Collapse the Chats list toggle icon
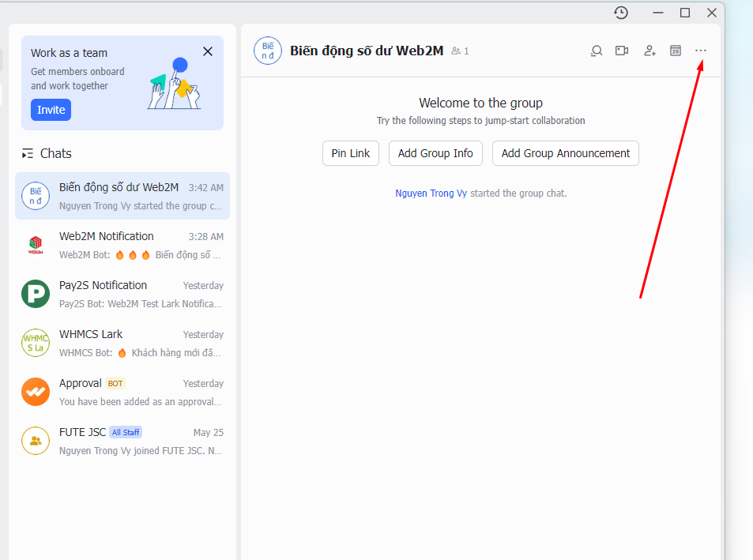The image size is (753, 560). coord(28,153)
